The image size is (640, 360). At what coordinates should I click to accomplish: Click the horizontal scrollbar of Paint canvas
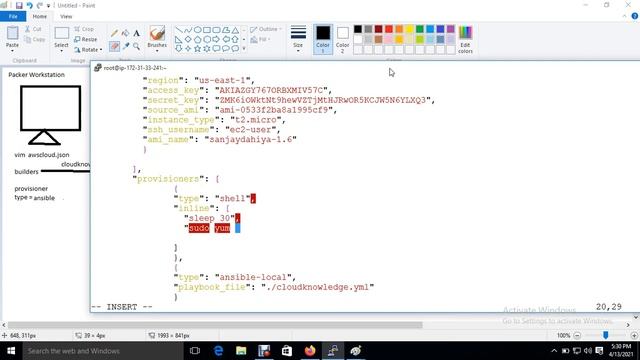215,325
